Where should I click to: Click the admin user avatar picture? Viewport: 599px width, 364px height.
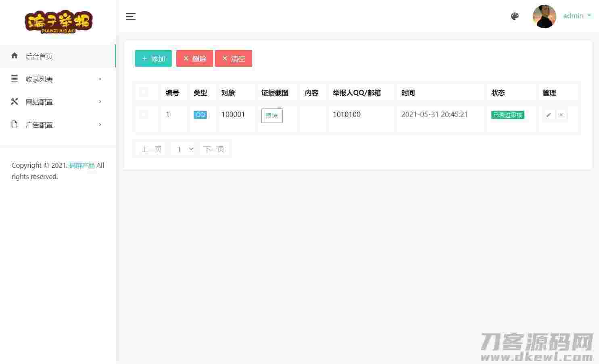point(544,17)
